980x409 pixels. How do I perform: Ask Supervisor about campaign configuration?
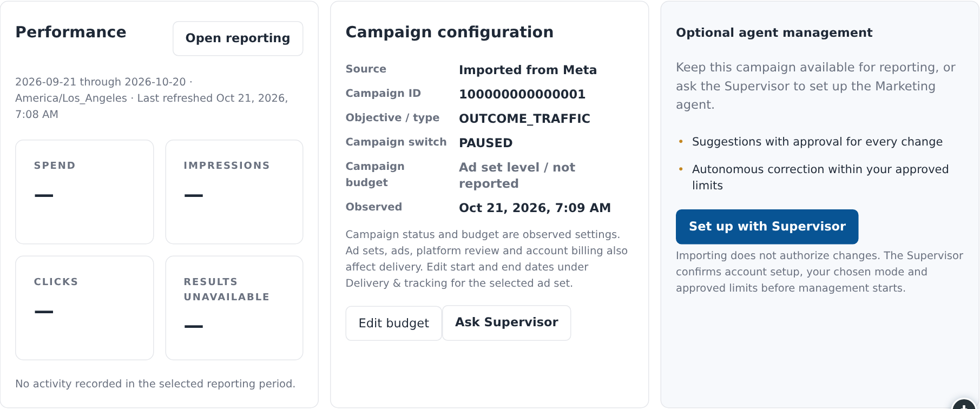[507, 323]
